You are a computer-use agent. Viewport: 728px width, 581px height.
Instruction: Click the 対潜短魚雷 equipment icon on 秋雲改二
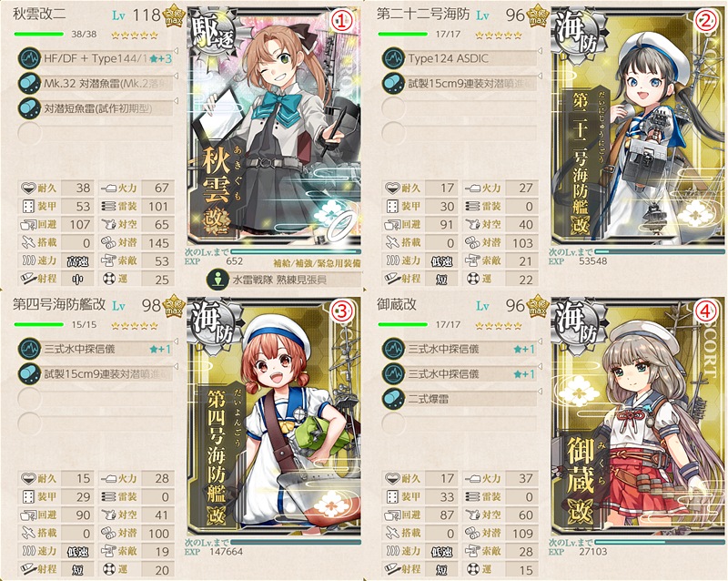[x=29, y=108]
